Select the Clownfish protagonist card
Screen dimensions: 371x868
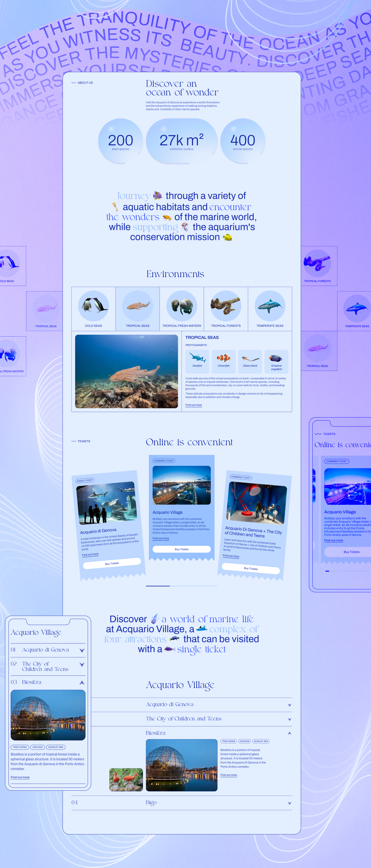pyautogui.click(x=224, y=361)
